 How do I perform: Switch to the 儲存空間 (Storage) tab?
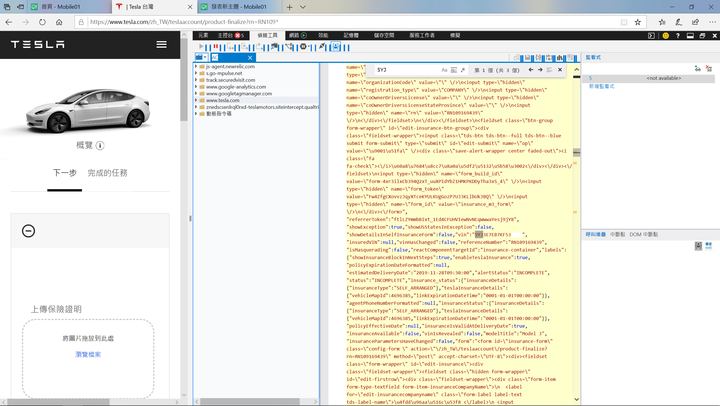(x=384, y=35)
